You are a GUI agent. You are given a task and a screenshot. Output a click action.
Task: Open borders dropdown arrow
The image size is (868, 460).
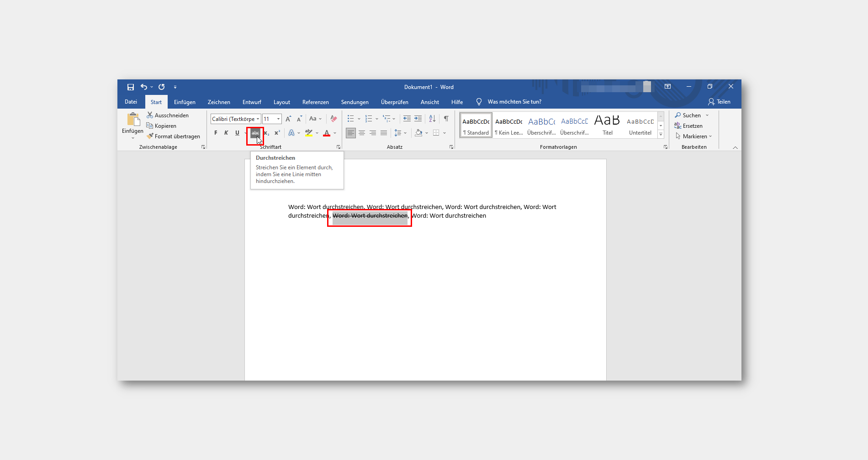click(445, 133)
